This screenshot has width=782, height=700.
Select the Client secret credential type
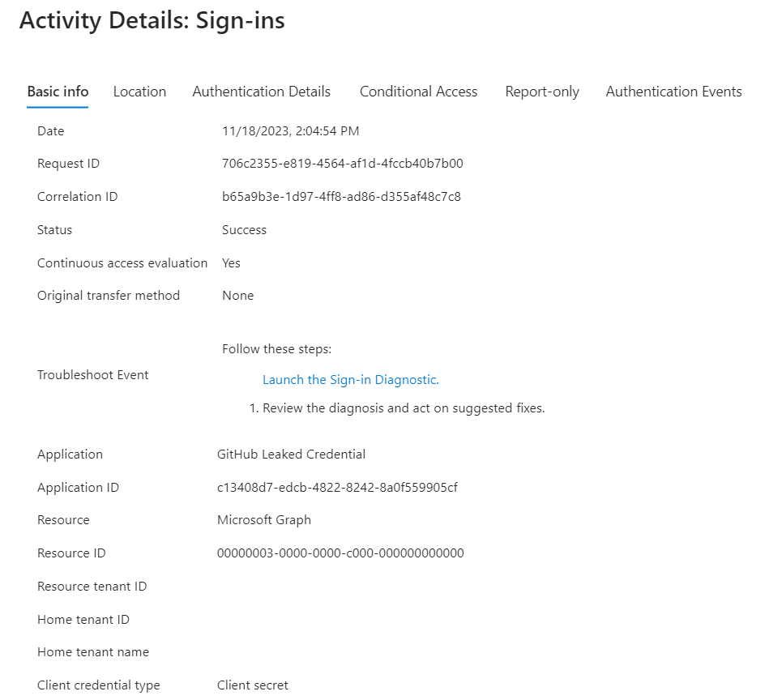(252, 685)
